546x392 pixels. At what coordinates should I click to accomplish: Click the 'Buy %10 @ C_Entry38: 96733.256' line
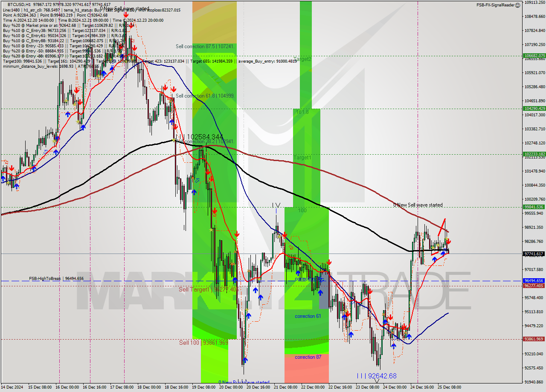(x=64, y=30)
